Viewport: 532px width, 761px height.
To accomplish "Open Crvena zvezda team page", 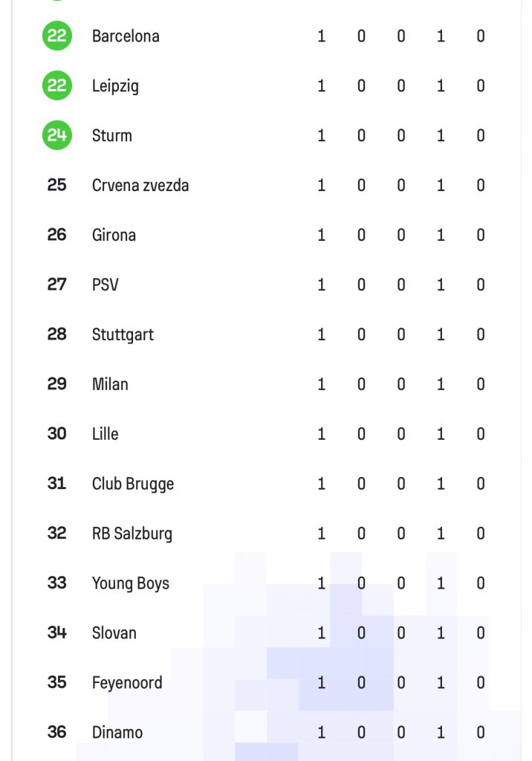I will [140, 185].
